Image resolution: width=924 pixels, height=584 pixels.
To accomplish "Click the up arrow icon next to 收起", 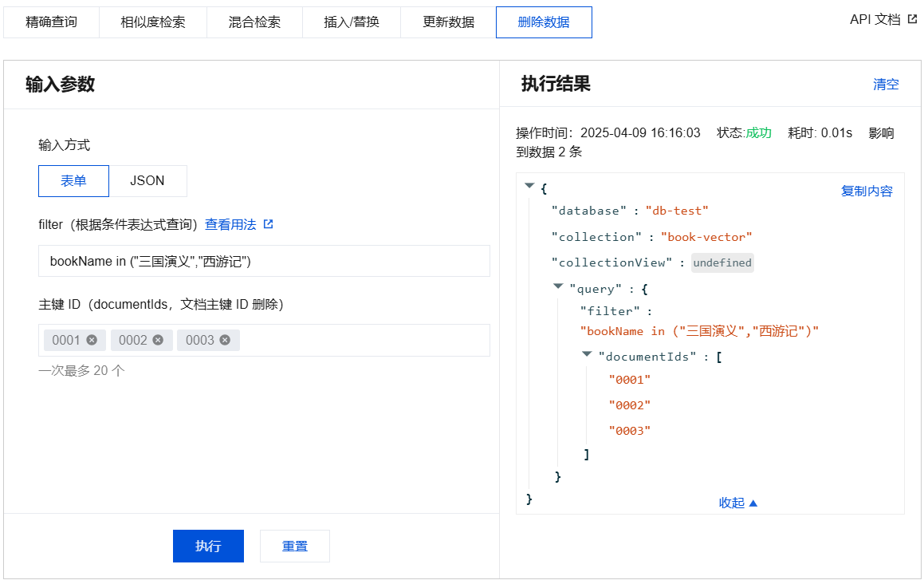I will 753,503.
